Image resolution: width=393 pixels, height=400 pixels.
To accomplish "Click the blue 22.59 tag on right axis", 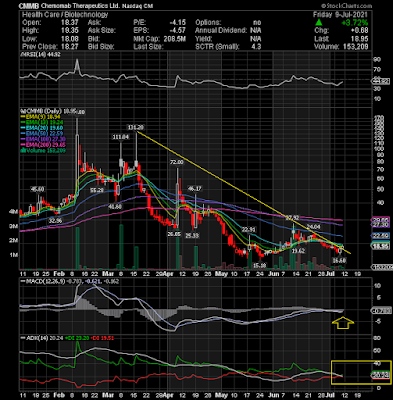I will 381,236.
